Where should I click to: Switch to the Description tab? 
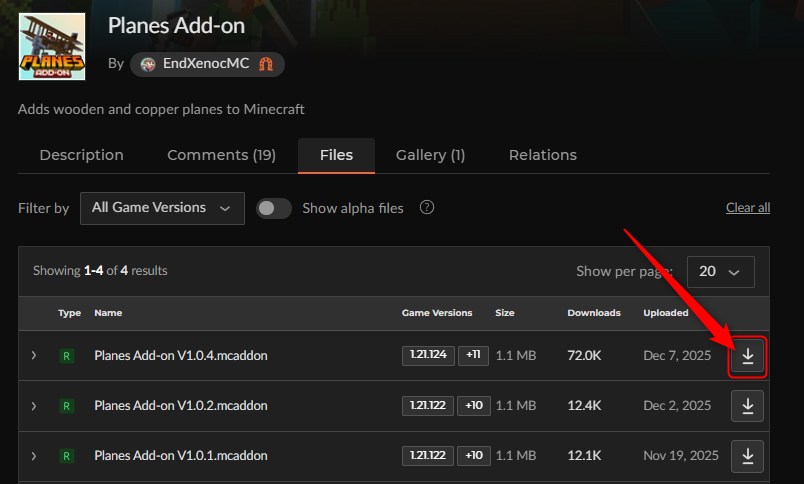82,155
